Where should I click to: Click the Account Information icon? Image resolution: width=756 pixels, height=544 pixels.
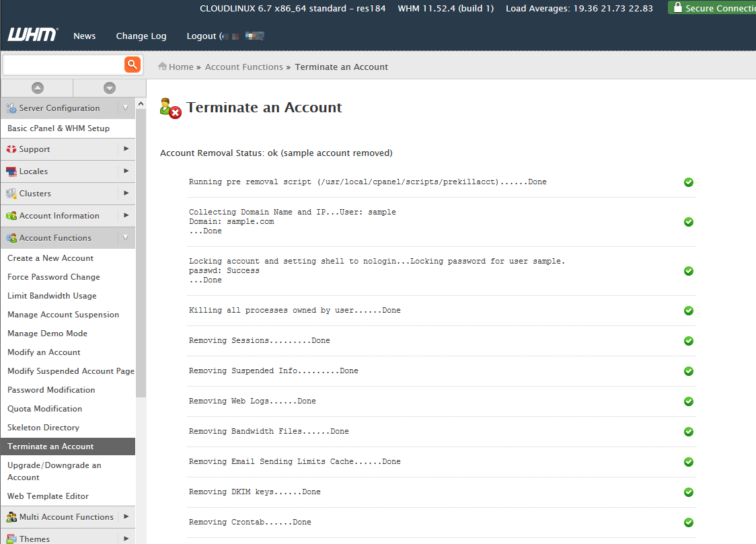[x=11, y=216]
